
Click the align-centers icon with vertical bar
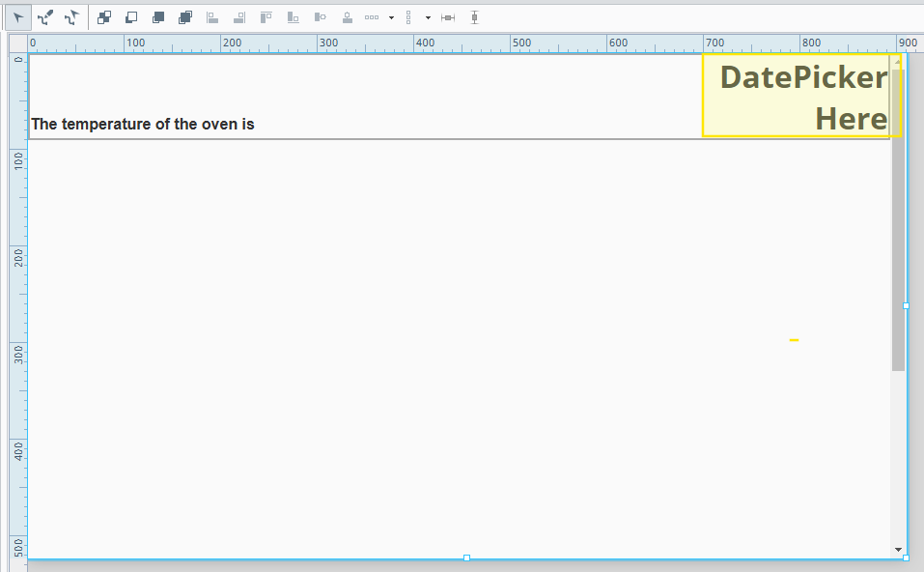[x=320, y=17]
